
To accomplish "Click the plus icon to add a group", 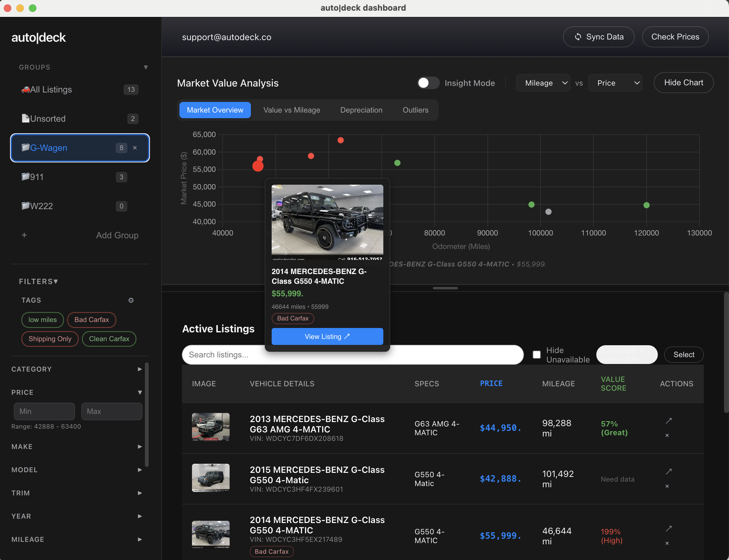I will click(x=24, y=235).
